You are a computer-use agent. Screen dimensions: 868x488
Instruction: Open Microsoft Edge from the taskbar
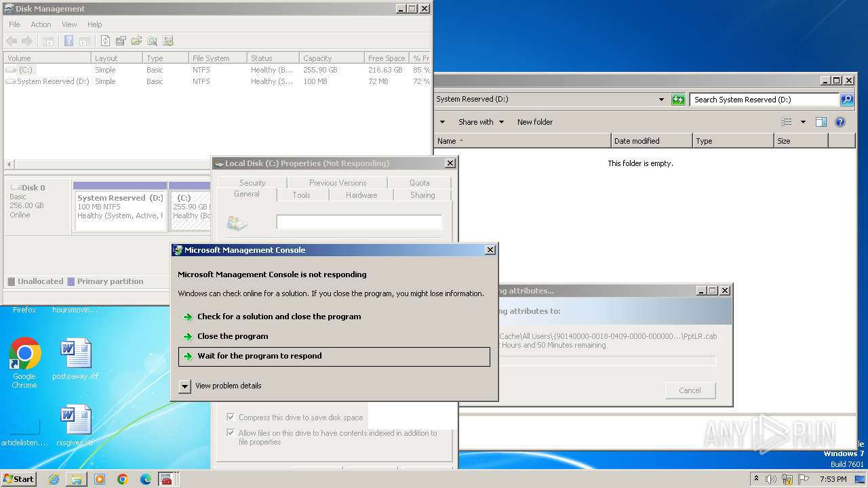click(146, 479)
